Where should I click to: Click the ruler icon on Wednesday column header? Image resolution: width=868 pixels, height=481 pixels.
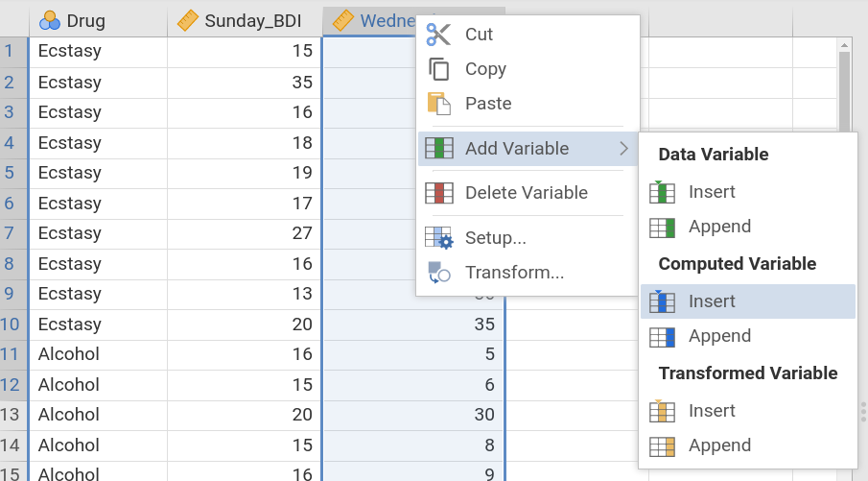(x=343, y=20)
